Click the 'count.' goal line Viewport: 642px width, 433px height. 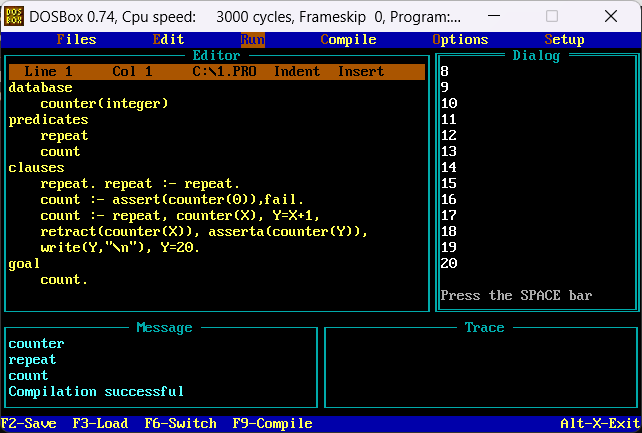tap(64, 280)
